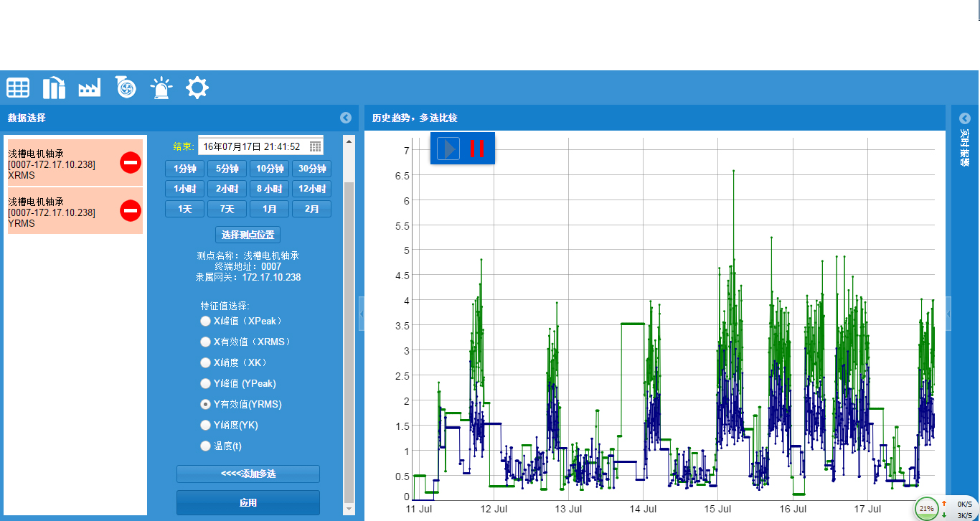The height and width of the screenshot is (521, 980).
Task: Choose the 7天 time range
Action: pos(227,209)
